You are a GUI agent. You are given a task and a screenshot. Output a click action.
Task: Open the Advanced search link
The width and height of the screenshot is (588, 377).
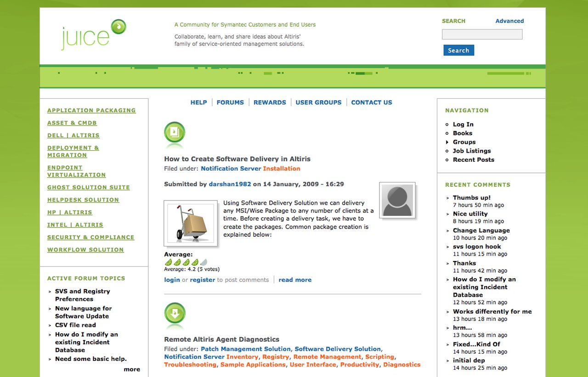509,21
